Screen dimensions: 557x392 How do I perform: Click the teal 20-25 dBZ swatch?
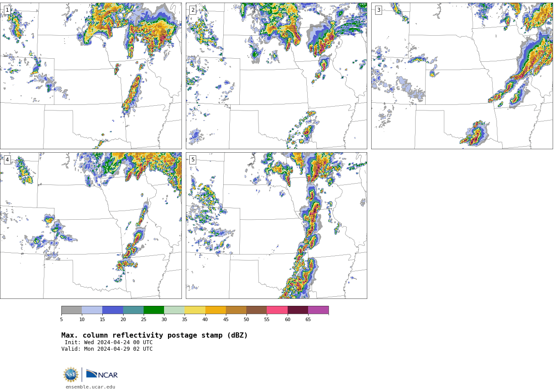pyautogui.click(x=133, y=310)
